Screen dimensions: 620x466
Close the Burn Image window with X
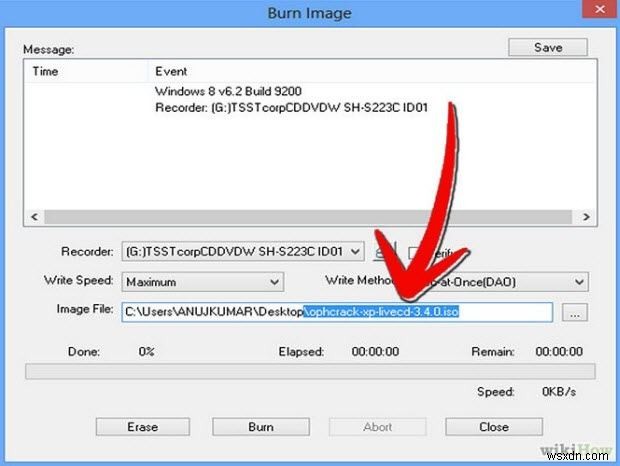click(x=599, y=9)
